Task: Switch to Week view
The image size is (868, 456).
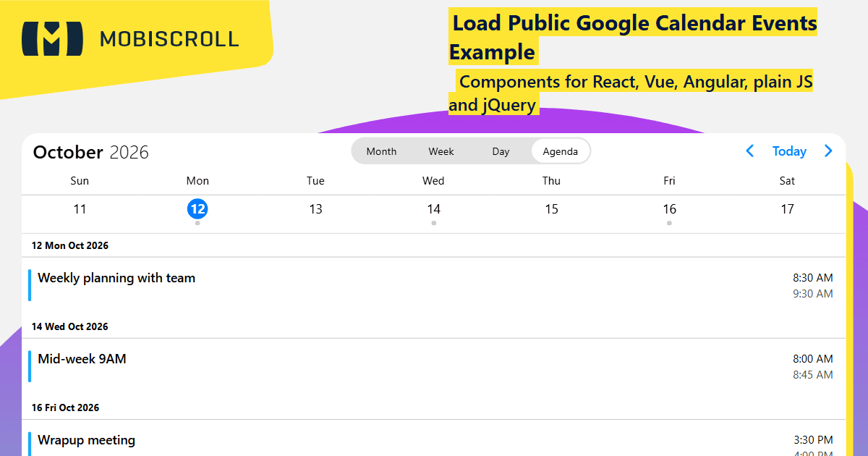Action: pyautogui.click(x=441, y=151)
